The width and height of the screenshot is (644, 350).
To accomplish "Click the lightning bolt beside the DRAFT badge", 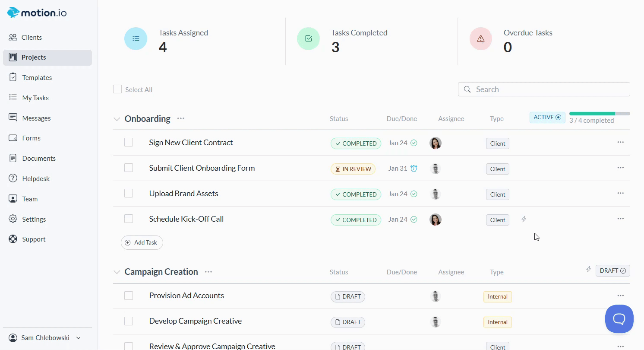I will click(x=588, y=269).
